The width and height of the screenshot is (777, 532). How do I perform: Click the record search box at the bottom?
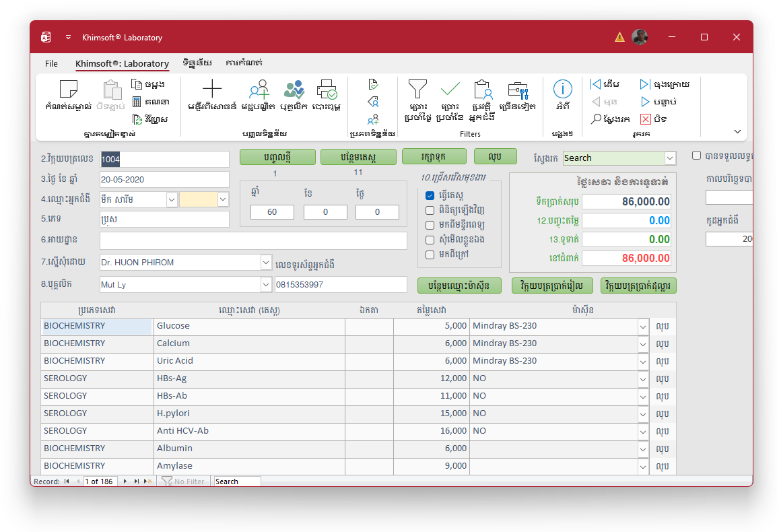pos(236,481)
